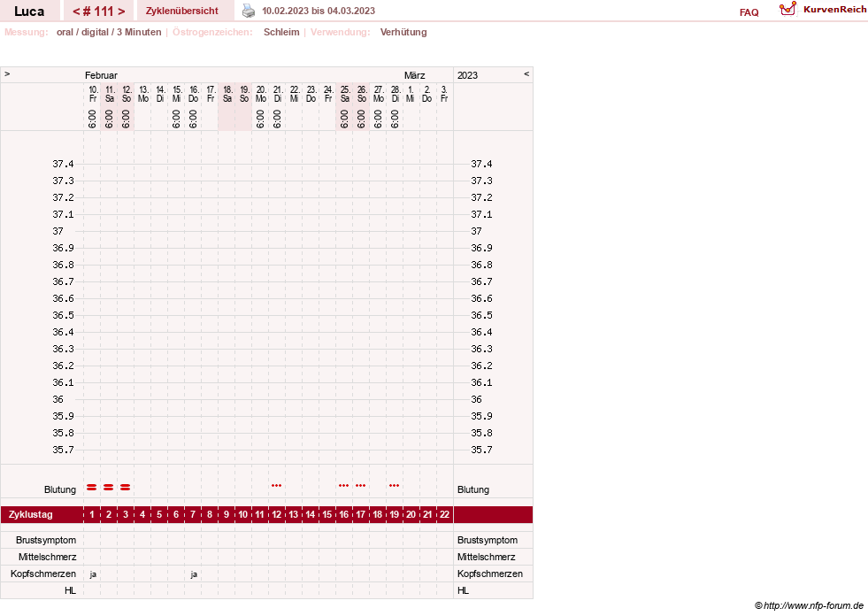Click the 'Verhütung' usage value
The image size is (868, 616).
coord(403,32)
